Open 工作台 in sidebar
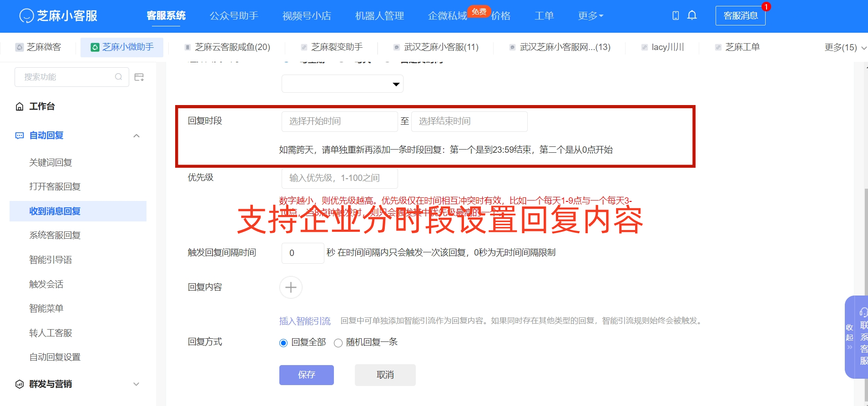 pyautogui.click(x=42, y=106)
